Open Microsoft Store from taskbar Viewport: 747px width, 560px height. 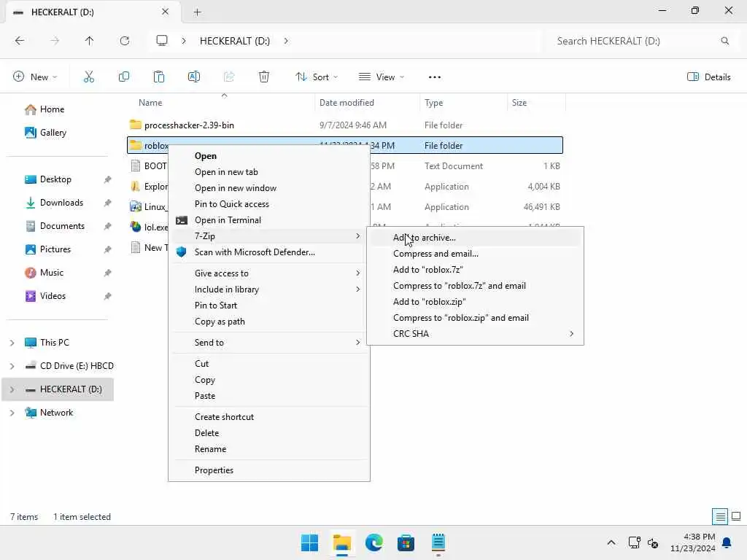click(406, 542)
